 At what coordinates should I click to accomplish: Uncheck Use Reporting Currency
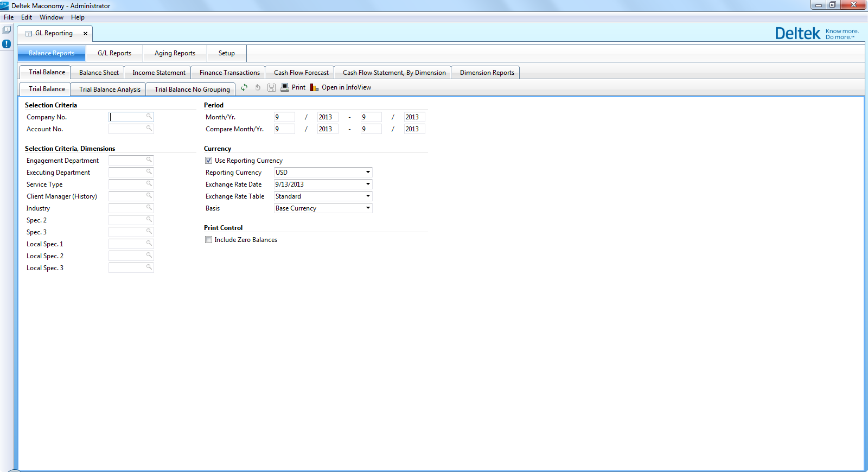(x=208, y=161)
